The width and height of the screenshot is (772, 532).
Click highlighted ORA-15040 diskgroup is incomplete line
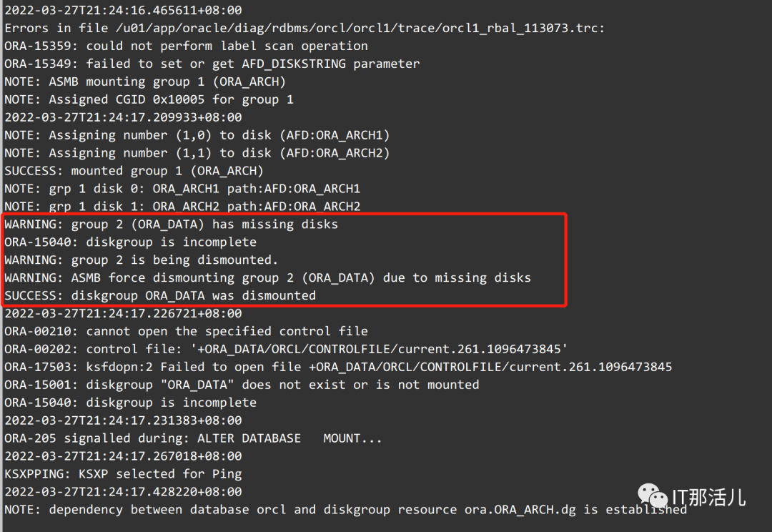(131, 242)
